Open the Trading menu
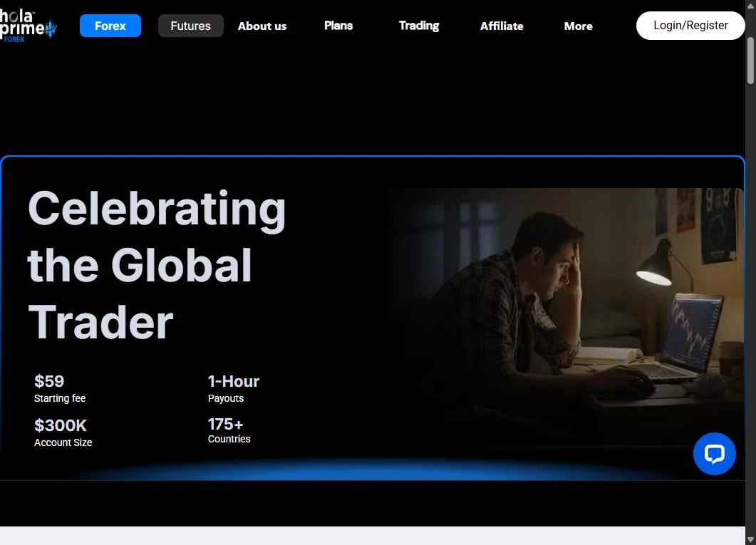 click(419, 26)
